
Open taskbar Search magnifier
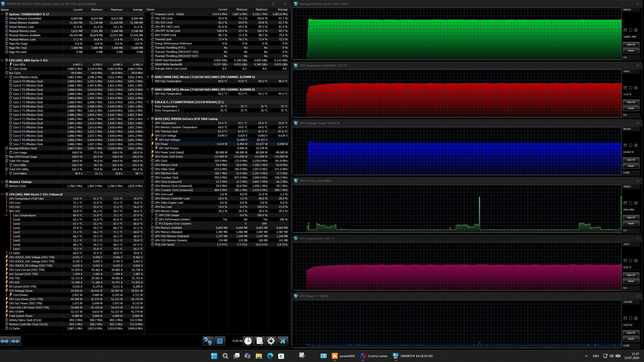(x=225, y=356)
